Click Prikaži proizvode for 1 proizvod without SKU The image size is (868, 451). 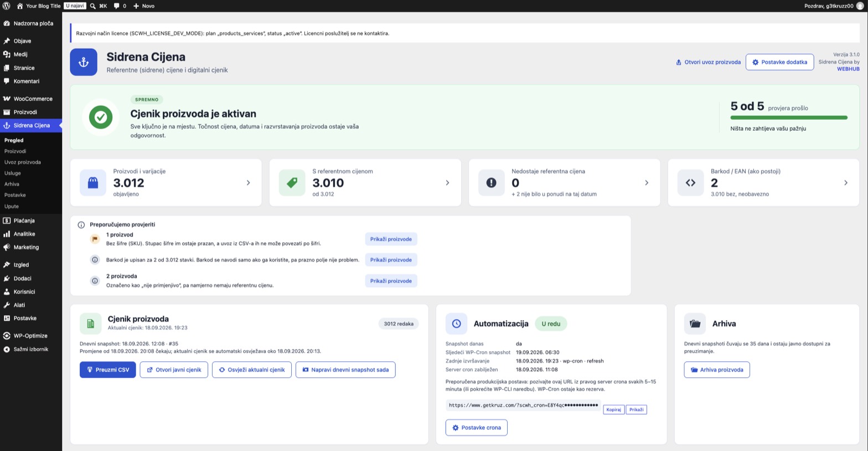(391, 239)
